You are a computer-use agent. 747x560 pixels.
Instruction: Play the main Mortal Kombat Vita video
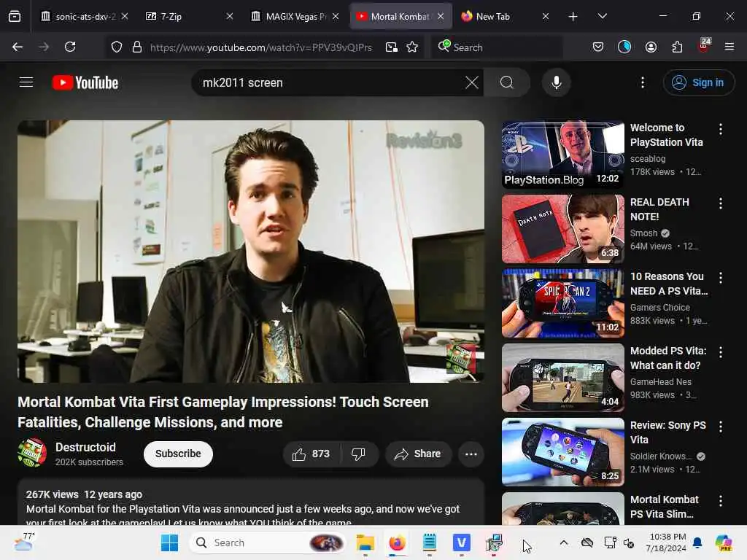(251, 251)
